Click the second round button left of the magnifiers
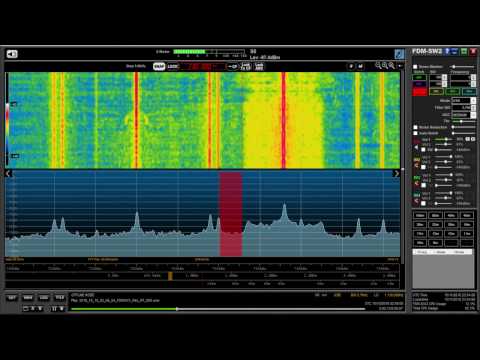The width and height of the screenshot is (480, 360). click(x=360, y=66)
